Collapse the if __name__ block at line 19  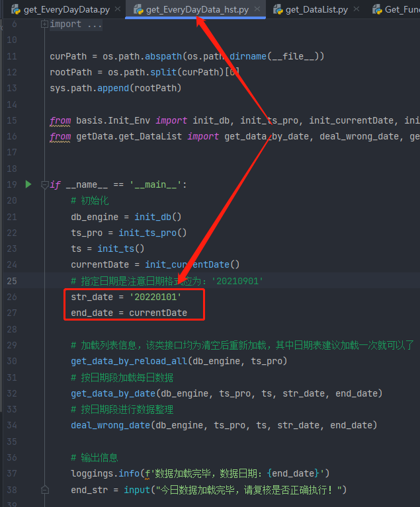tap(44, 184)
